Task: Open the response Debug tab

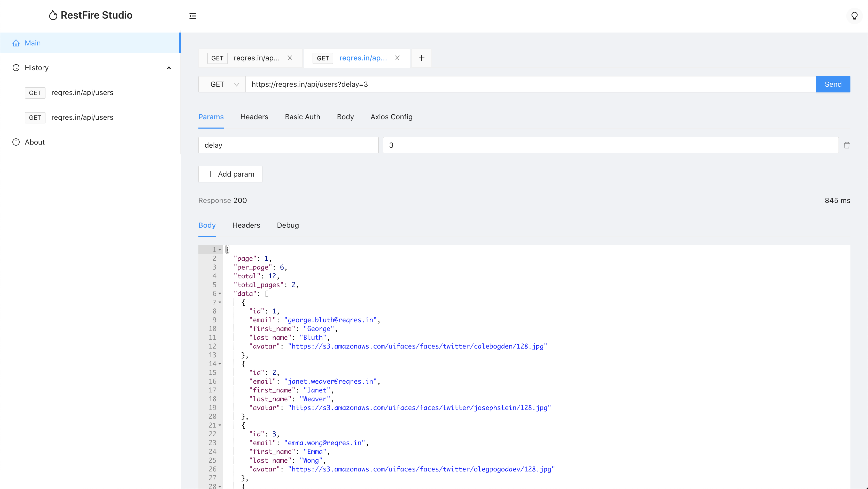Action: click(x=288, y=225)
